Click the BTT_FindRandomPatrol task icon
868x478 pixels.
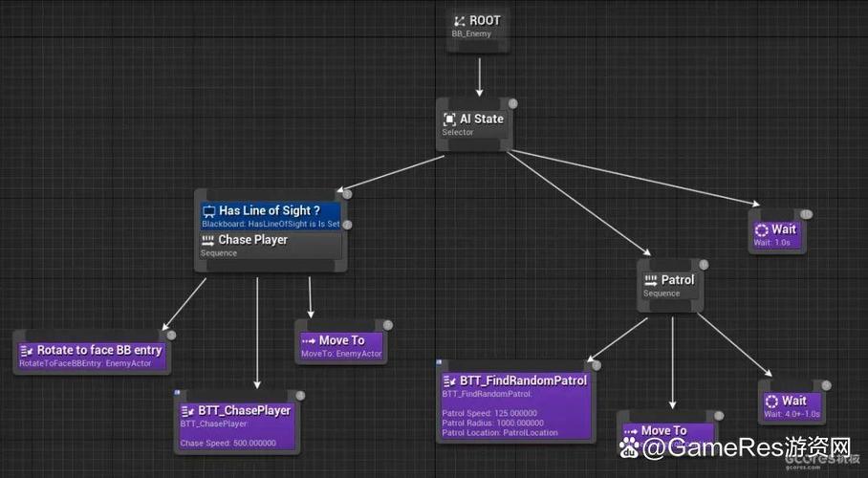pos(449,381)
